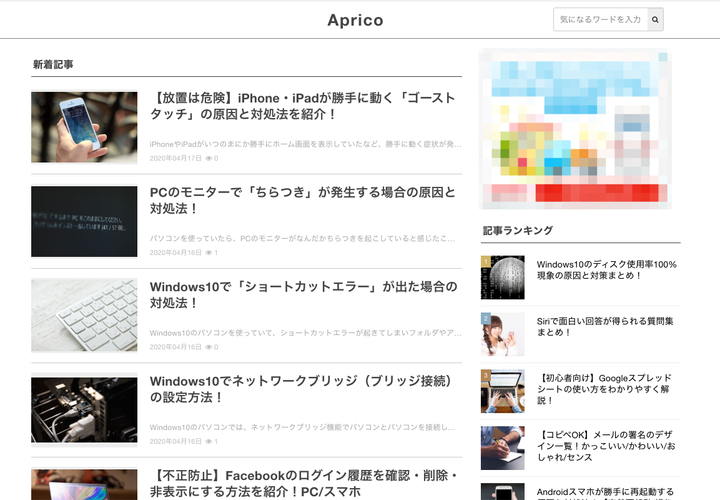The height and width of the screenshot is (500, 720).
Task: Select Facebook article laptop thumbnail
Action: click(84, 484)
